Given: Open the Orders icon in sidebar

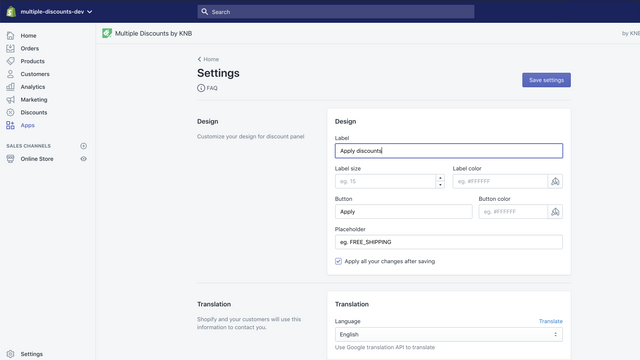Looking at the screenshot, I should [10, 48].
